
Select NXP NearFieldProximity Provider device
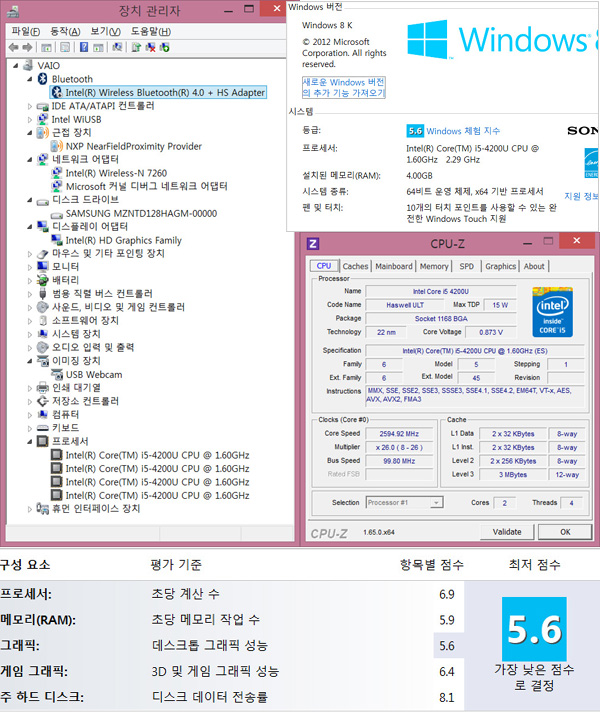[x=134, y=146]
